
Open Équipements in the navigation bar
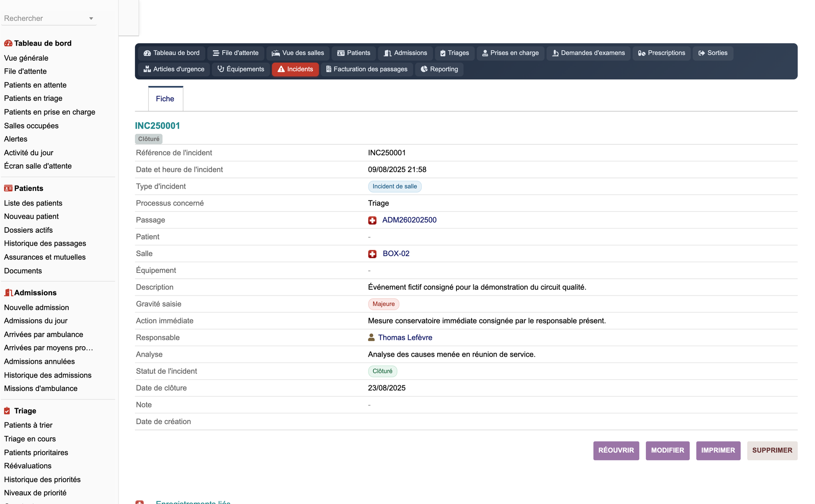click(x=241, y=69)
